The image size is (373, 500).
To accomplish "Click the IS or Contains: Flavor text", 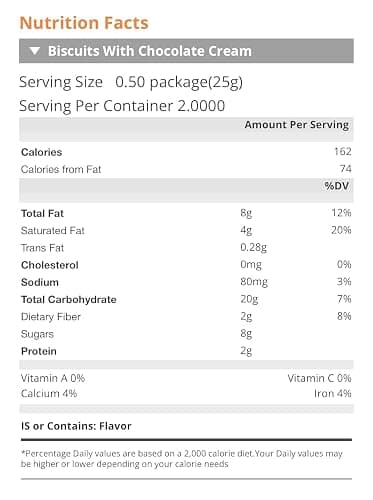I will tap(76, 426).
